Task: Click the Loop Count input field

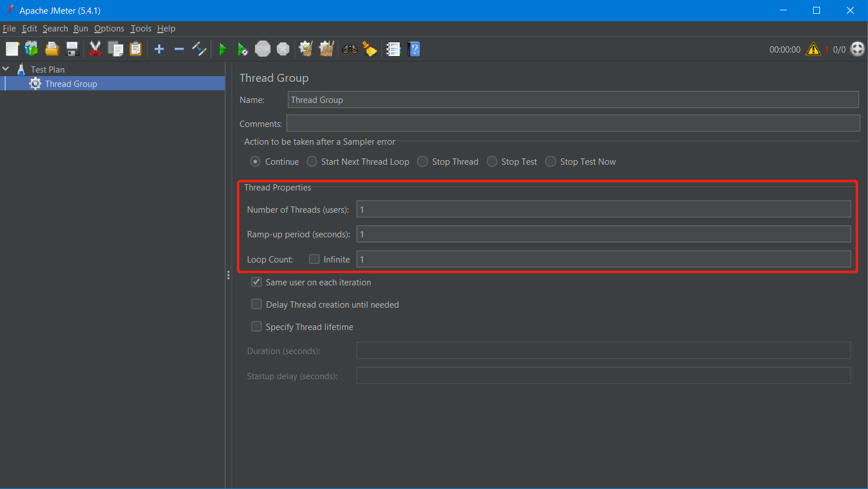Action: coord(604,259)
